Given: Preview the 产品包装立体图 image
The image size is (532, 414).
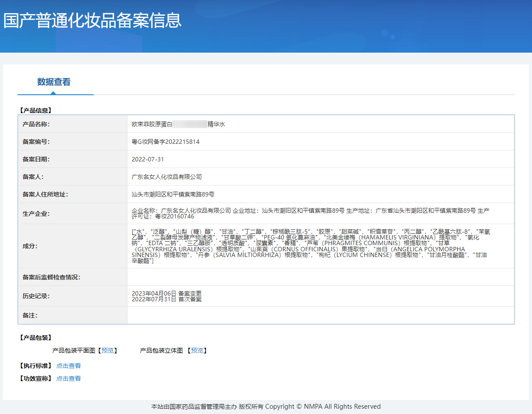Looking at the screenshot, I should coord(197,350).
